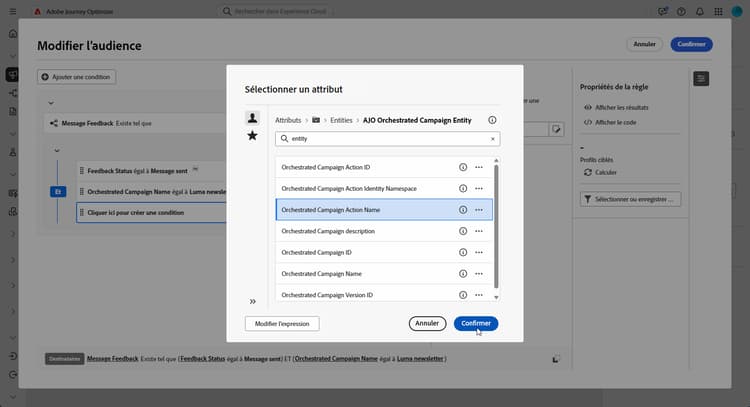Click Message Feedback link in summary bar

(x=112, y=359)
